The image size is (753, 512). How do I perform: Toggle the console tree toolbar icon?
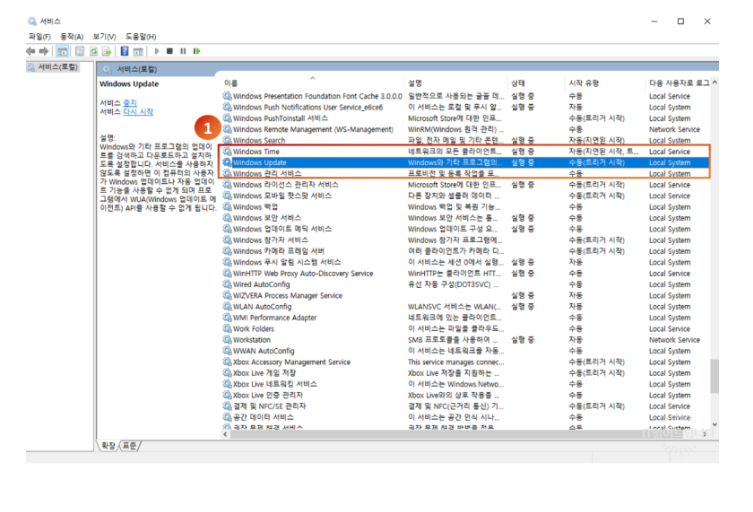[62, 51]
